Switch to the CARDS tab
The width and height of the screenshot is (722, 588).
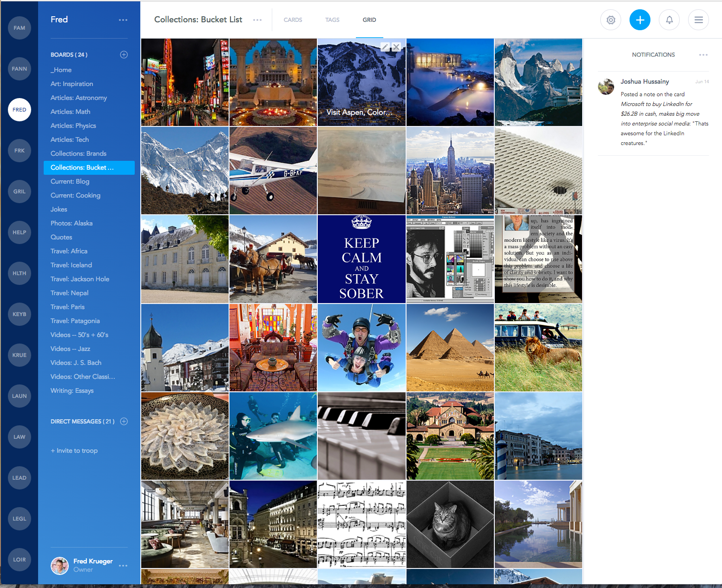click(x=293, y=20)
